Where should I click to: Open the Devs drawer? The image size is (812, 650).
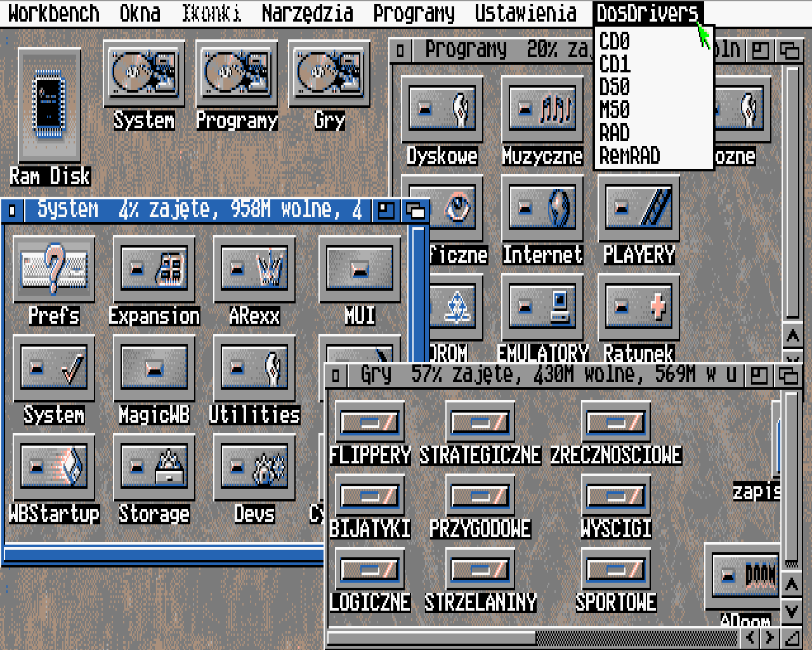point(254,467)
